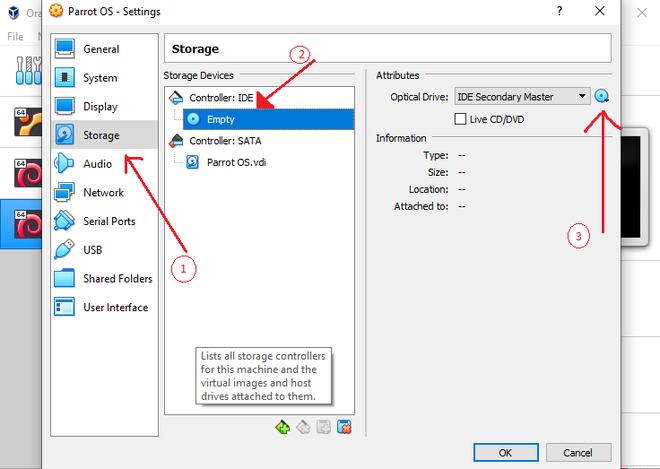Image resolution: width=660 pixels, height=469 pixels.
Task: Select the Empty optical drive entry
Action: [x=220, y=119]
